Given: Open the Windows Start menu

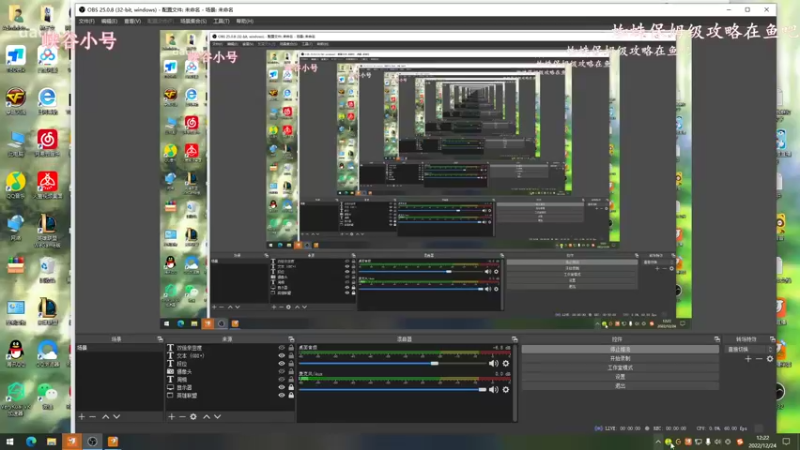Looking at the screenshot, I should (x=10, y=441).
